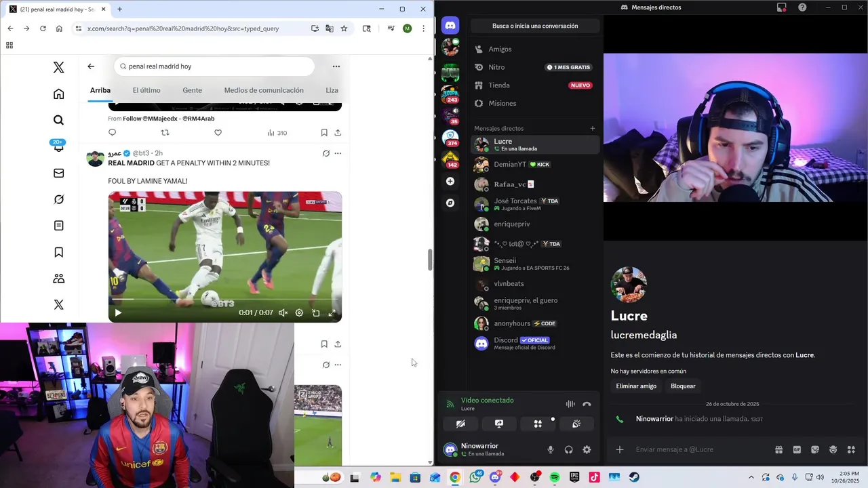
Task: Open Grok icon in X sidebar
Action: pyautogui.click(x=59, y=199)
